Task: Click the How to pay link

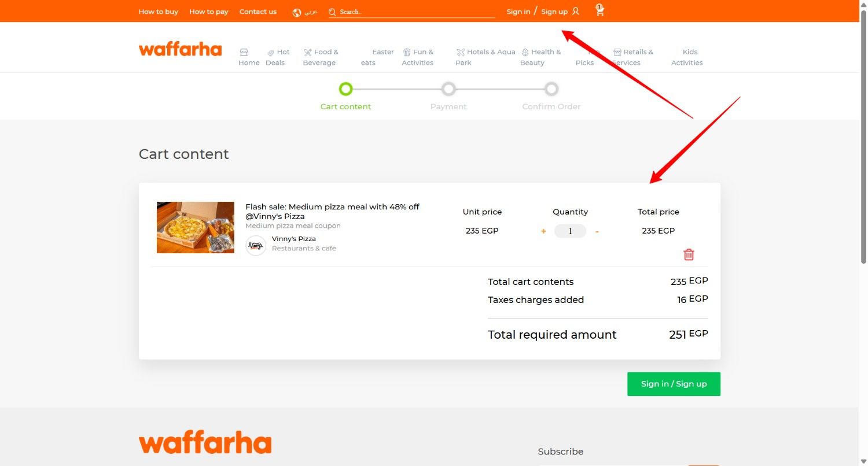Action: pos(209,12)
